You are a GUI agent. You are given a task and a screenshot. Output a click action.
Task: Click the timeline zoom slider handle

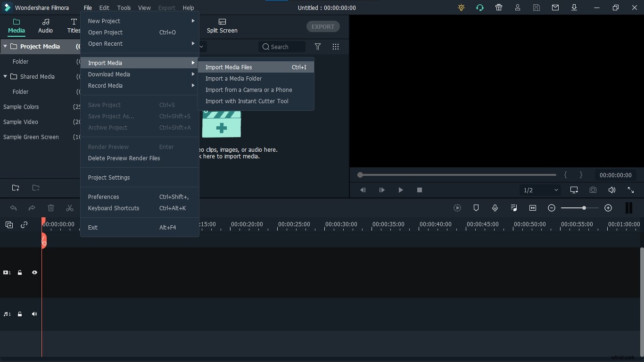[x=583, y=208]
